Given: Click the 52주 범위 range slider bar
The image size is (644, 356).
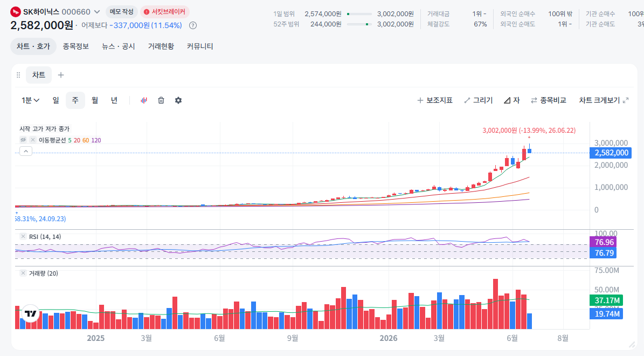Looking at the screenshot, I should click(x=359, y=24).
